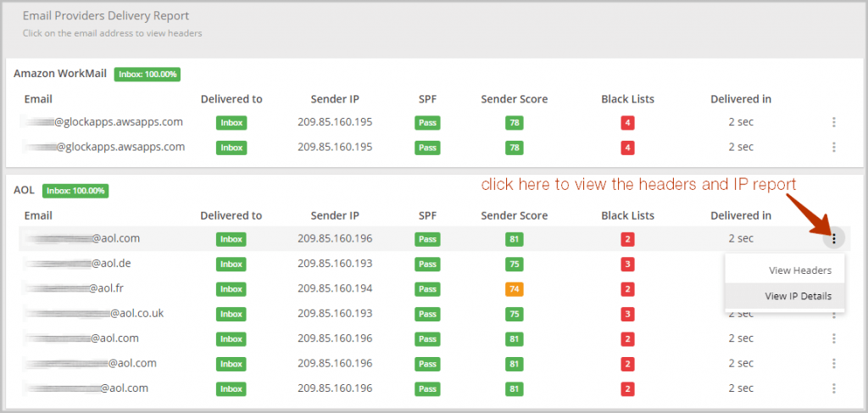Open headers for the aol.de email address
The height and width of the screenshot is (413, 868).
click(x=77, y=263)
